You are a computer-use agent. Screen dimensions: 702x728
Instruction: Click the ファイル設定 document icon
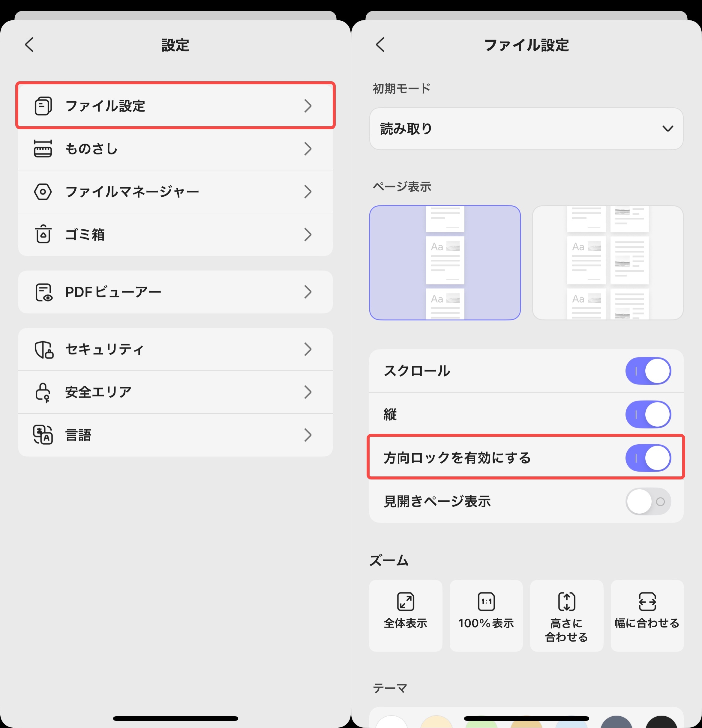[x=43, y=106]
